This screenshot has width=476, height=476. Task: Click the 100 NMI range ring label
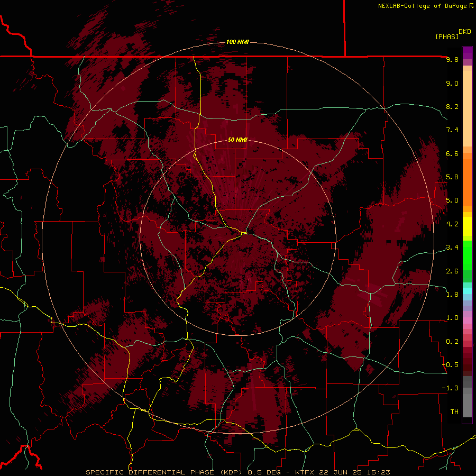click(x=237, y=42)
